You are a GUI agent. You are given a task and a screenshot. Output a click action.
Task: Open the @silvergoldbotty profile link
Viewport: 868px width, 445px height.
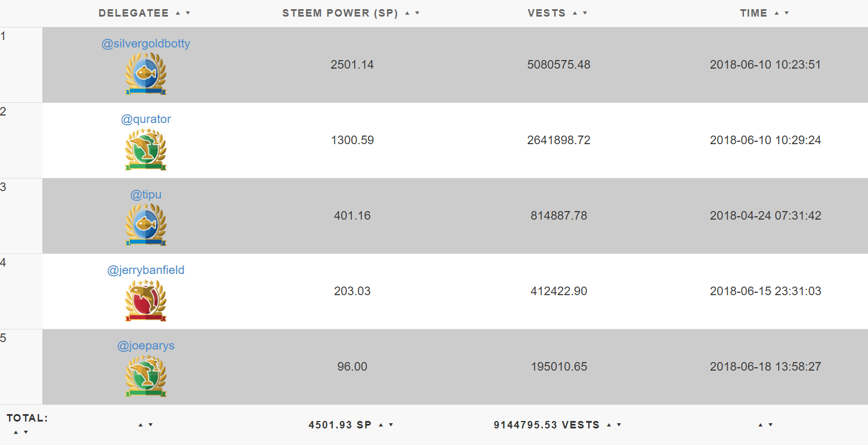pyautogui.click(x=146, y=44)
